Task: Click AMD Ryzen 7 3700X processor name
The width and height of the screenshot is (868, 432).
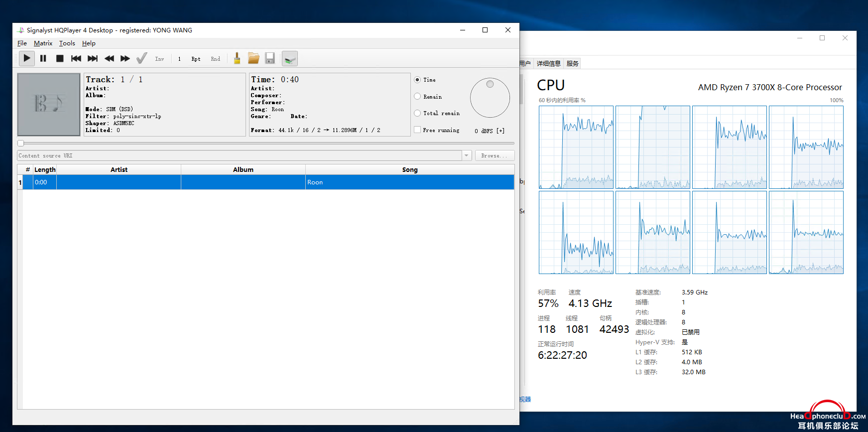Action: [x=770, y=87]
